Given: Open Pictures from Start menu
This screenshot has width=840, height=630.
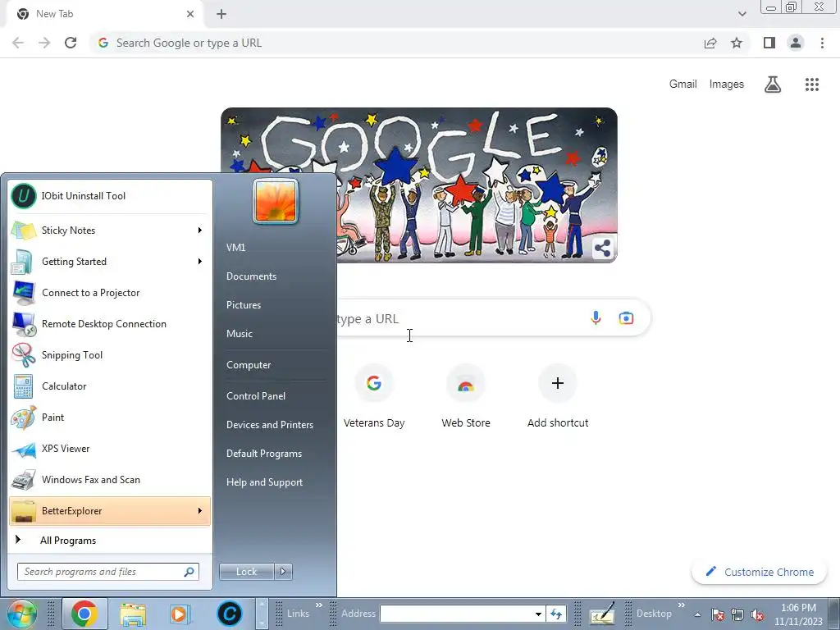Looking at the screenshot, I should click(244, 305).
